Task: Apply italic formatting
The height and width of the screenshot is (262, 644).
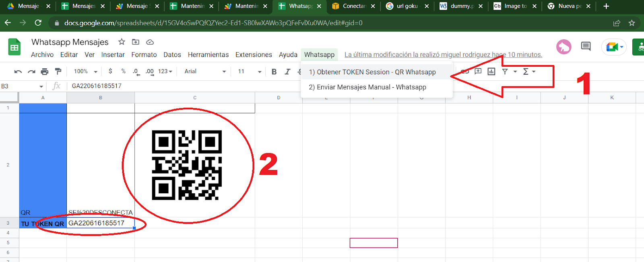Action: (287, 72)
